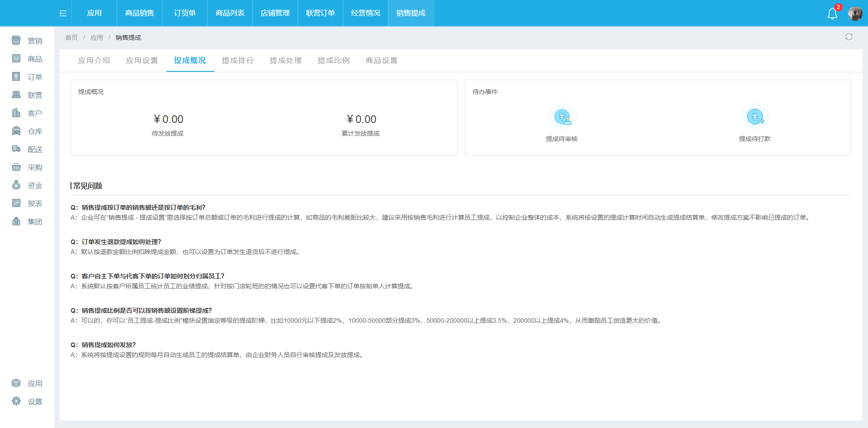Screen dimensions: 868x428
Task: Open the 提成比例 tab
Action: pos(334,60)
